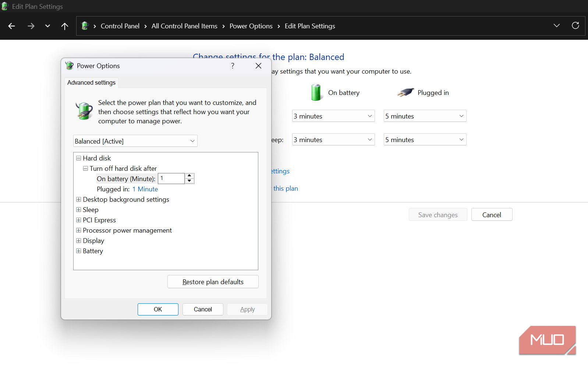Expand the address bar history dropdown
588x367 pixels.
(557, 25)
